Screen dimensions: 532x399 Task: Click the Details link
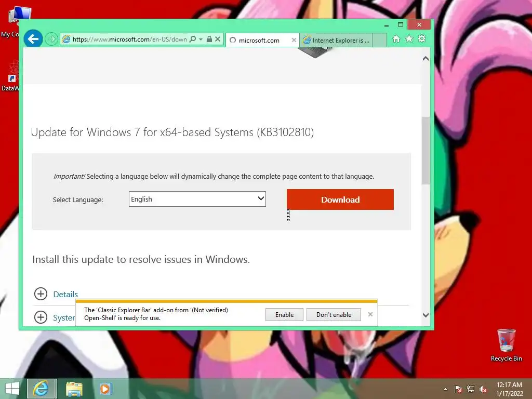coord(65,294)
